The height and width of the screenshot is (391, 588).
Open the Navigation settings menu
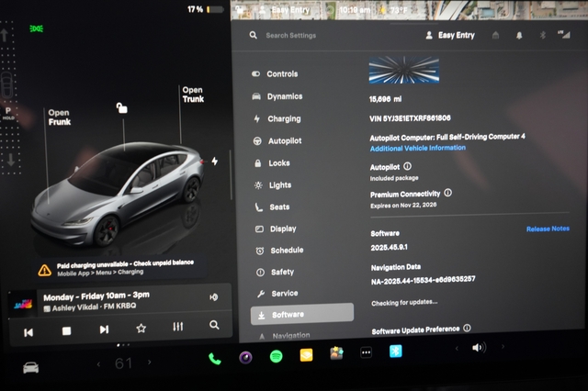point(285,336)
